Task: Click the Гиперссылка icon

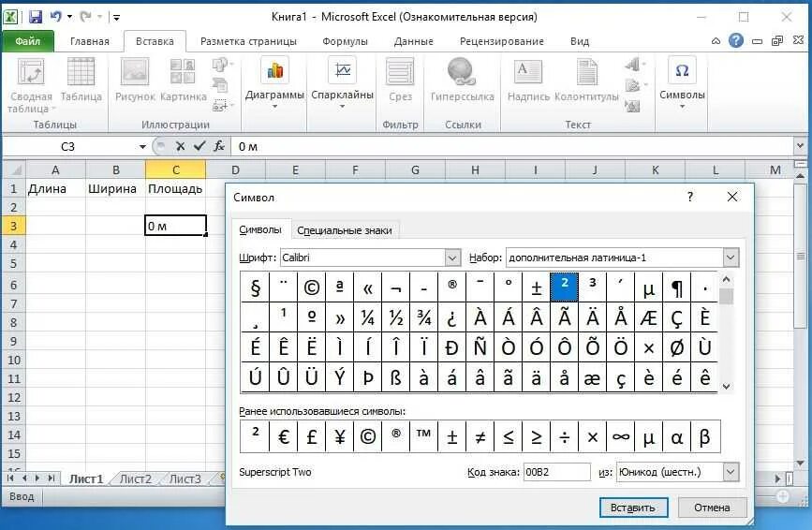Action: tap(462, 80)
